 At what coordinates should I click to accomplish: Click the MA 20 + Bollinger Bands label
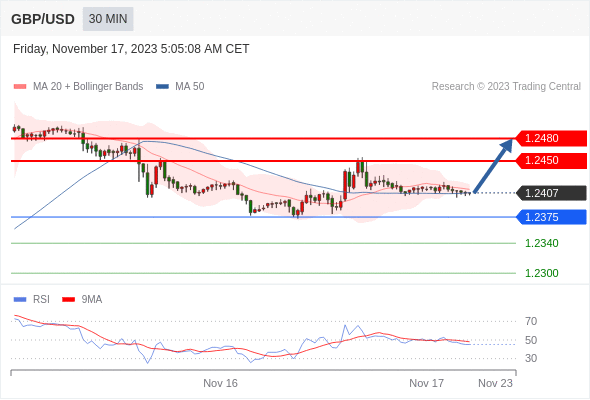click(88, 87)
